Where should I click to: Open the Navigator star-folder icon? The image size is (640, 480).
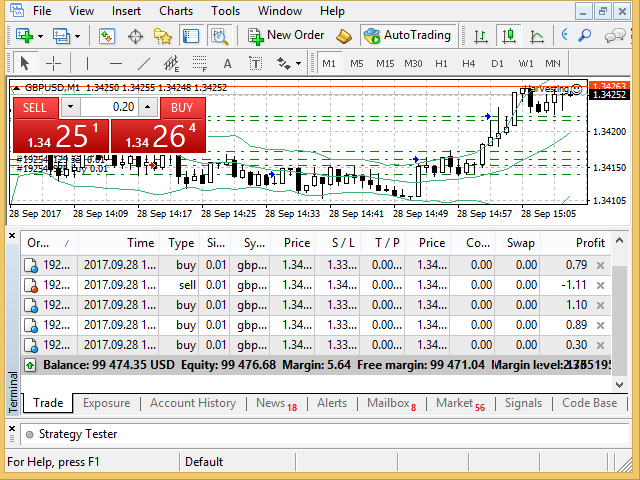(x=163, y=36)
